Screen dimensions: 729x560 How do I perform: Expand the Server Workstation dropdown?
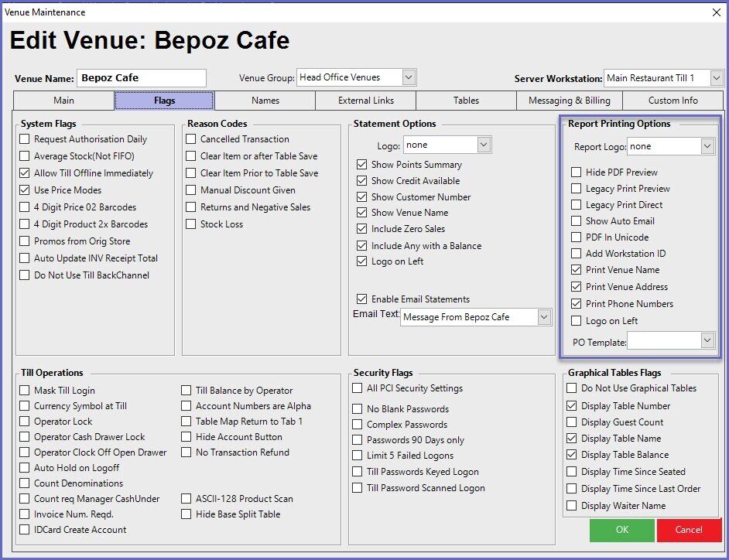[716, 78]
